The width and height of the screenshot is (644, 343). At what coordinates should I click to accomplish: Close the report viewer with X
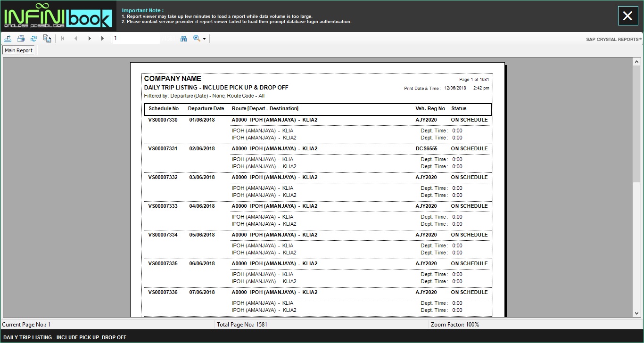(x=627, y=16)
